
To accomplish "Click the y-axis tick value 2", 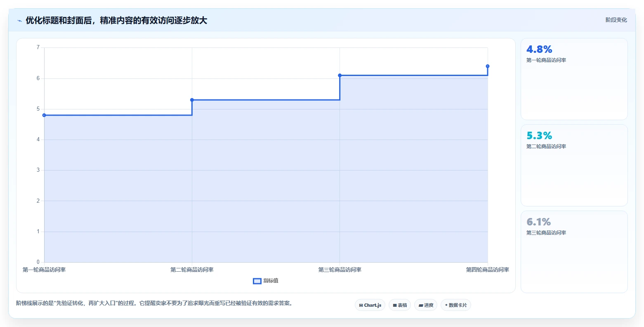I will click(38, 201).
